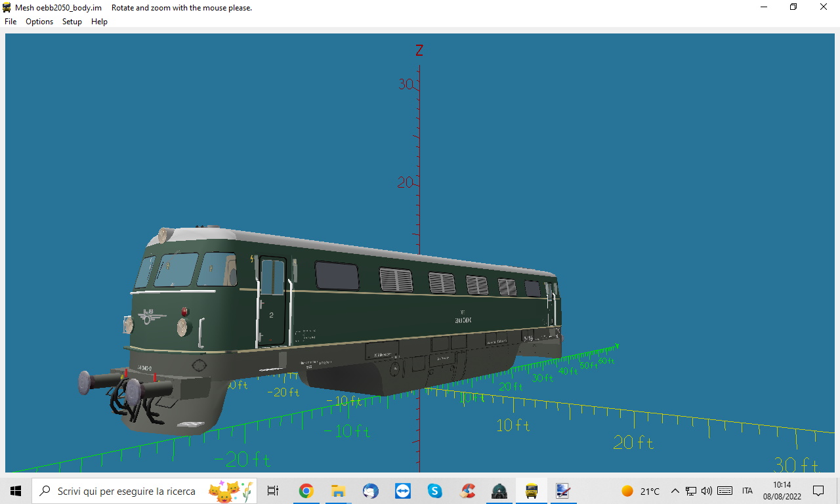Screen dimensions: 840x504
Task: Open Thunderbird from the taskbar
Action: (370, 491)
